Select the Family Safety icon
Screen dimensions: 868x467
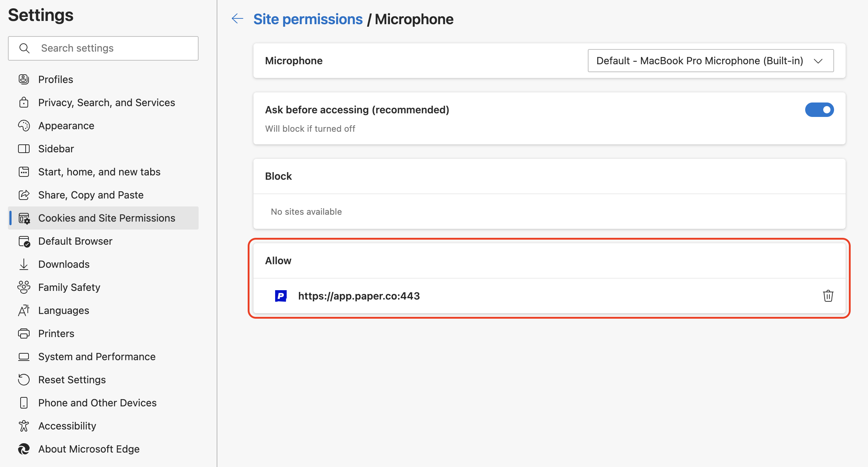pos(24,287)
